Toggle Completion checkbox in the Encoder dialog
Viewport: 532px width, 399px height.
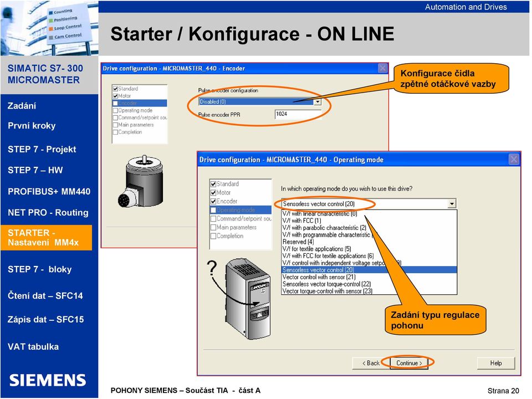(x=115, y=132)
